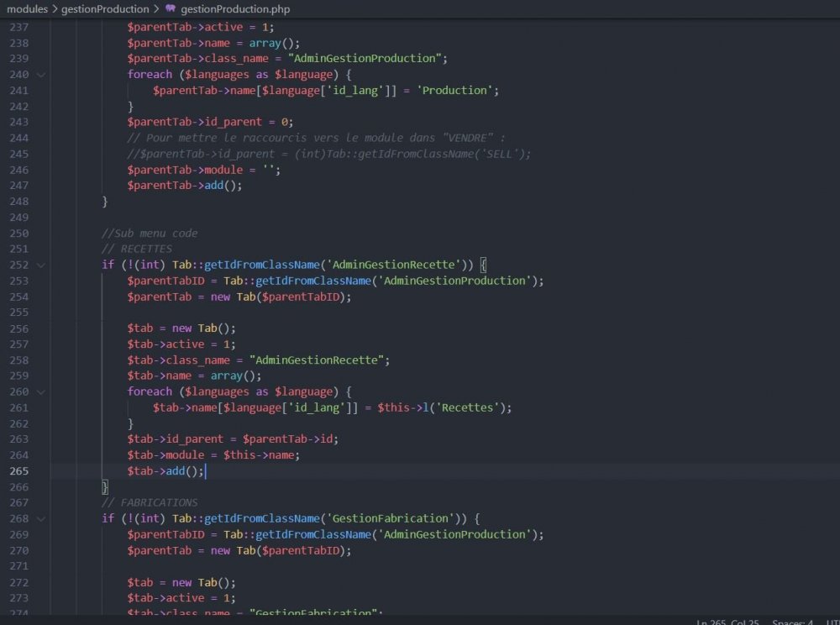Click "AdminGestionProduction" string on line 239
This screenshot has width=840, height=625.
tap(365, 58)
